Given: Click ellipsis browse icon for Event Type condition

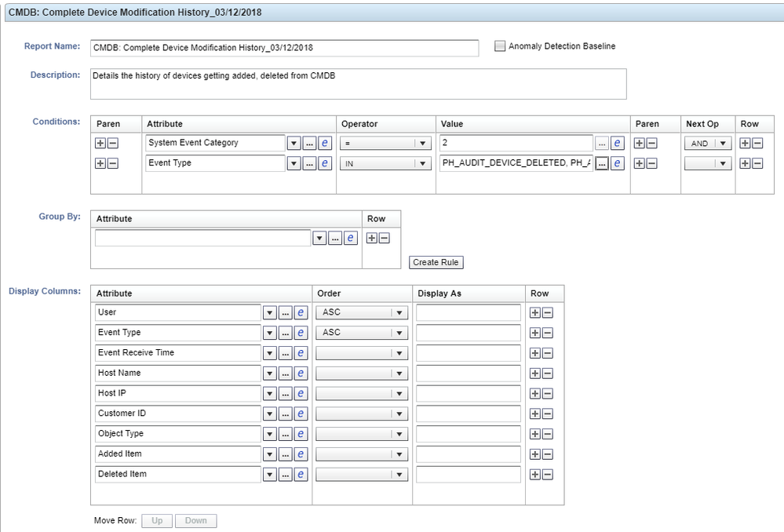Looking at the screenshot, I should (x=310, y=163).
